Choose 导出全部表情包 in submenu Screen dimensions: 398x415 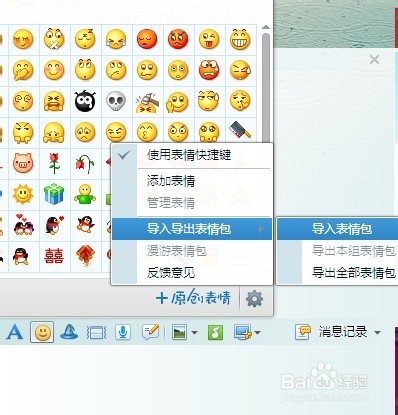[338, 273]
